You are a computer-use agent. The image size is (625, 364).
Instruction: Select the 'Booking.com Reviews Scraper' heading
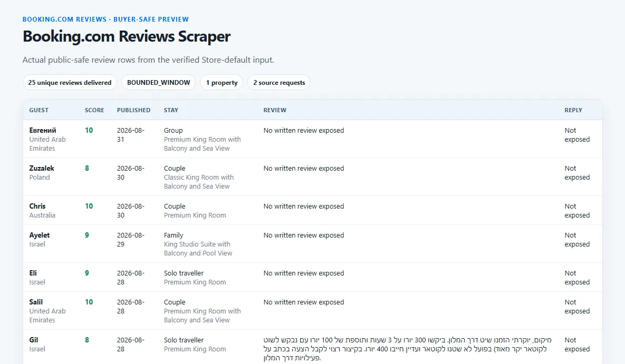pyautogui.click(x=127, y=36)
